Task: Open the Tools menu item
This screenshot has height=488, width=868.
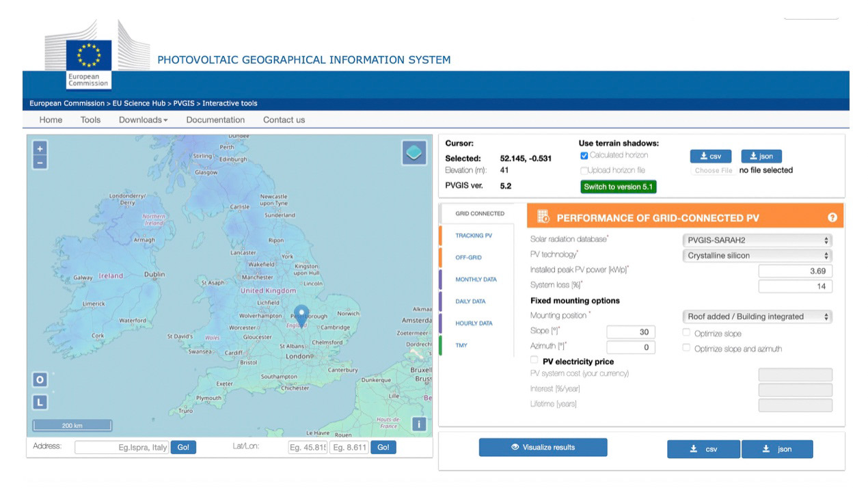Action: click(90, 120)
